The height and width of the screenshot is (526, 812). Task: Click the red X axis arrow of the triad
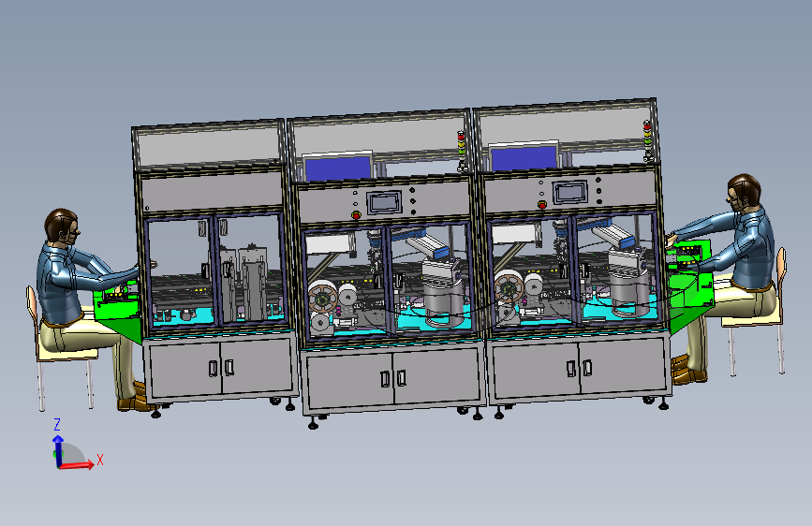[78, 464]
